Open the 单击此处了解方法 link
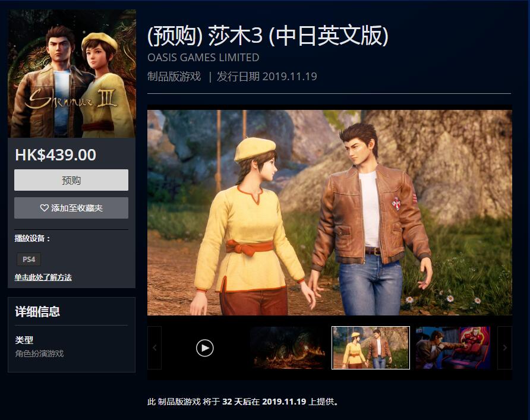 tap(43, 277)
